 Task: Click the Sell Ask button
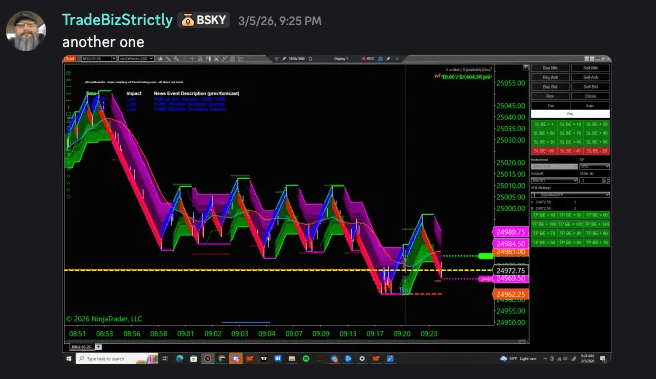590,77
